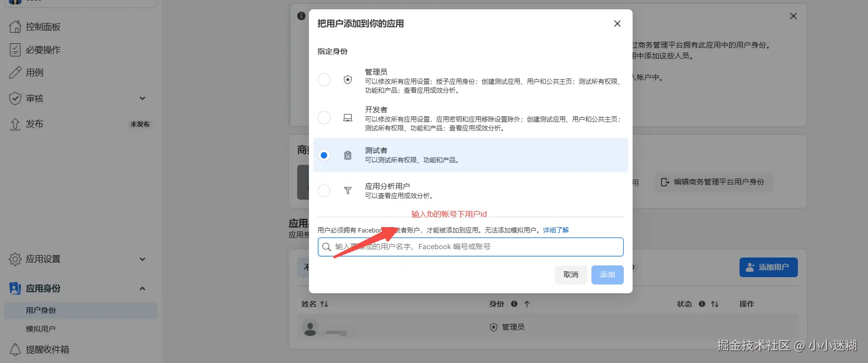The width and height of the screenshot is (868, 363).
Task: Collapse the 应用身份 chevron
Action: point(143,288)
